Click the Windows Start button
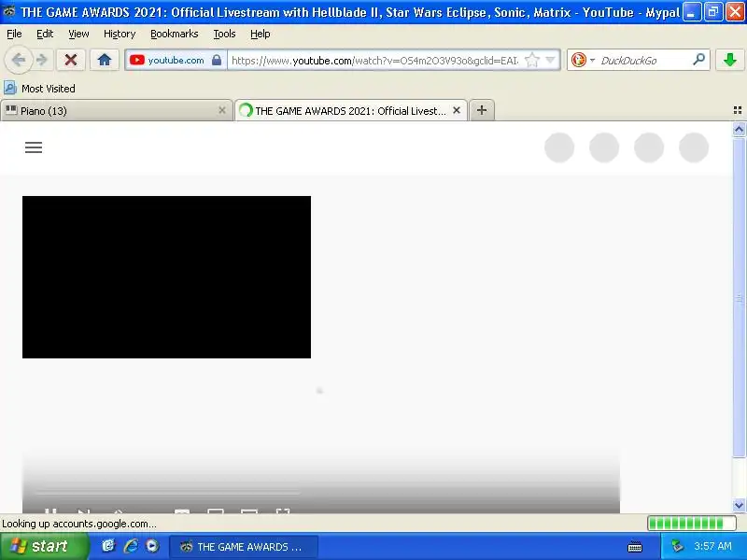This screenshot has height=560, width=747. (44, 546)
